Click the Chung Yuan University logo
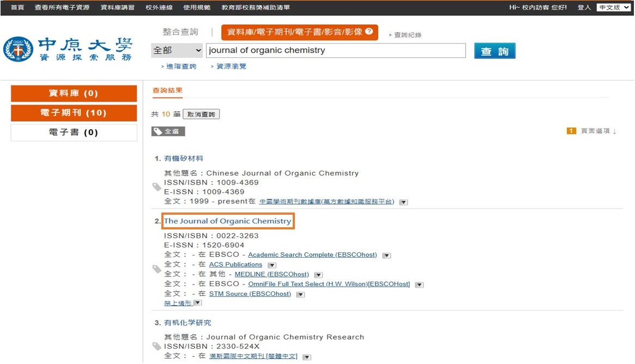 68,50
